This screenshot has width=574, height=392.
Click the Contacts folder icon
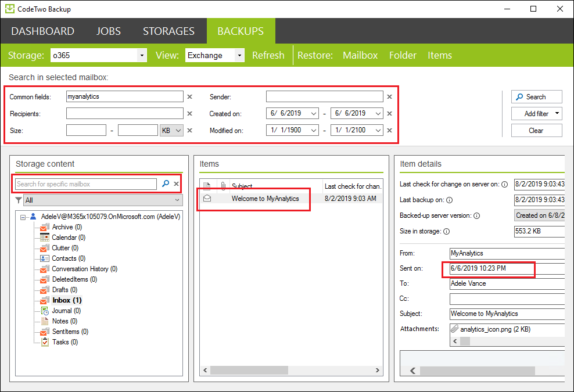45,258
